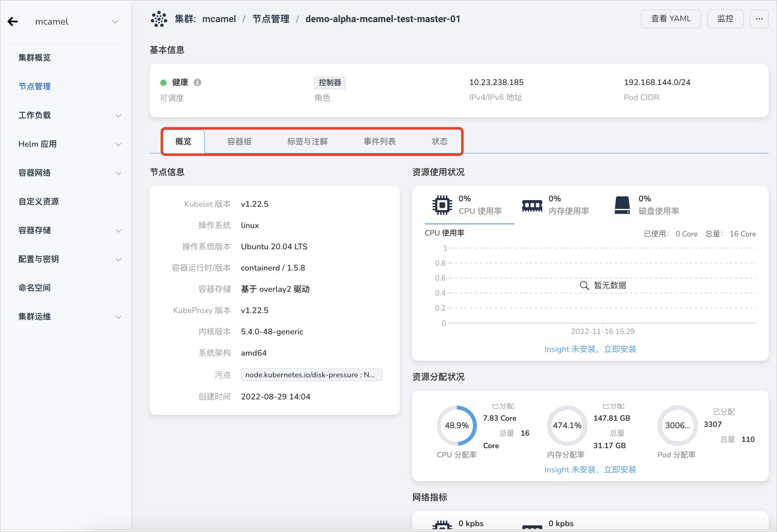Expand the 容器存储 sidebar menu
The image size is (777, 532).
coord(70,231)
